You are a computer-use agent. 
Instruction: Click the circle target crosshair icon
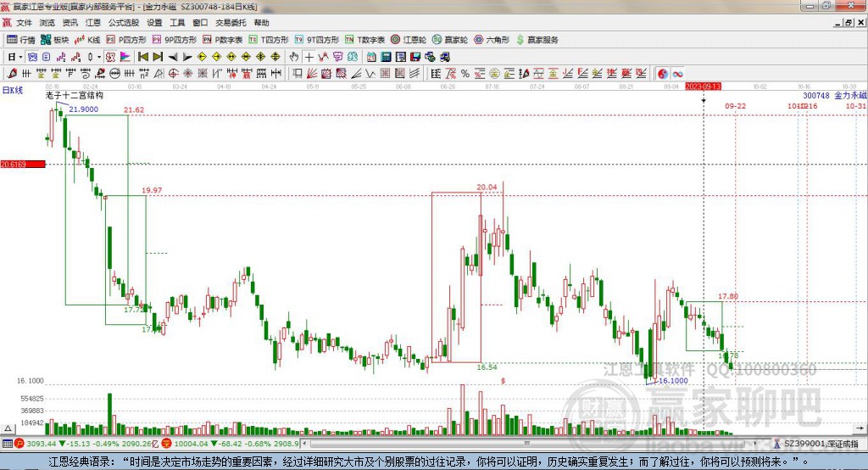click(x=173, y=73)
